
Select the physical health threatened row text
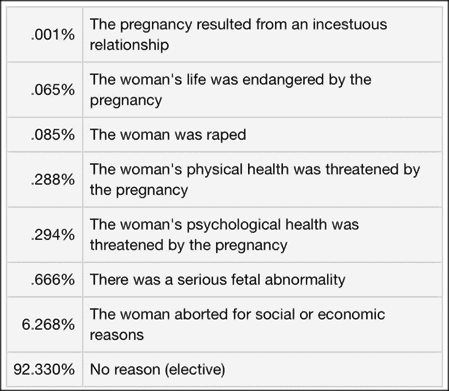coord(255,180)
